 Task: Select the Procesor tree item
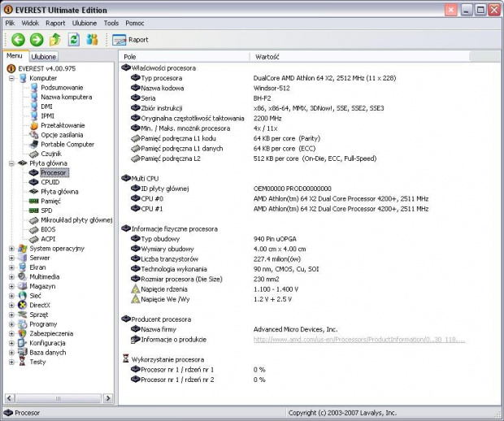(54, 173)
